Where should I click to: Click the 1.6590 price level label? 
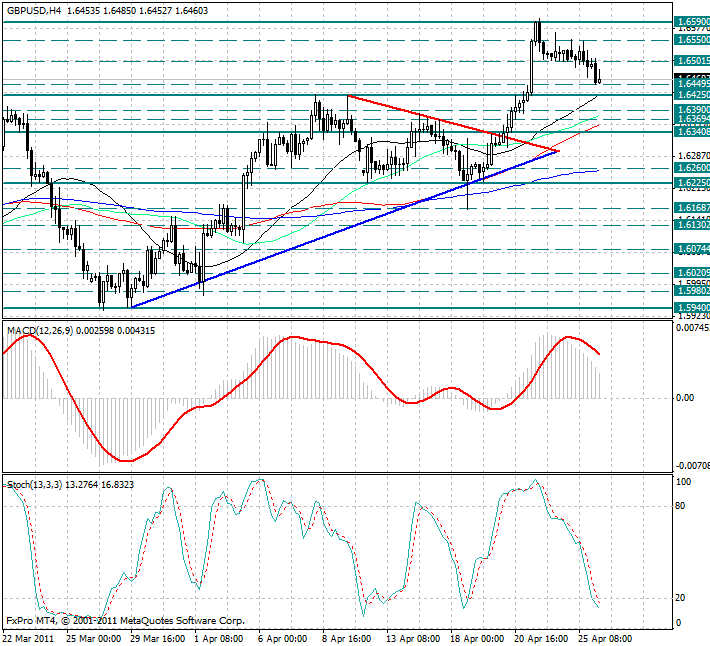tap(692, 22)
